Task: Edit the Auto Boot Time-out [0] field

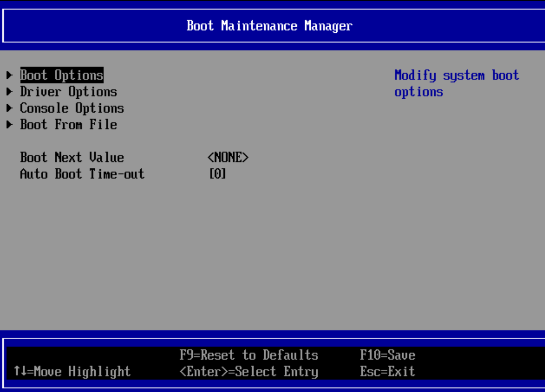Action: (x=218, y=174)
